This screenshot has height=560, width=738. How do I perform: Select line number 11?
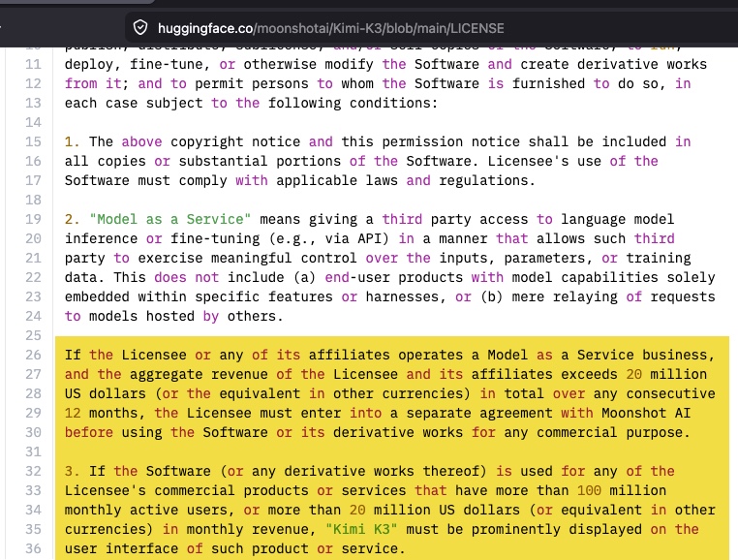coord(33,64)
